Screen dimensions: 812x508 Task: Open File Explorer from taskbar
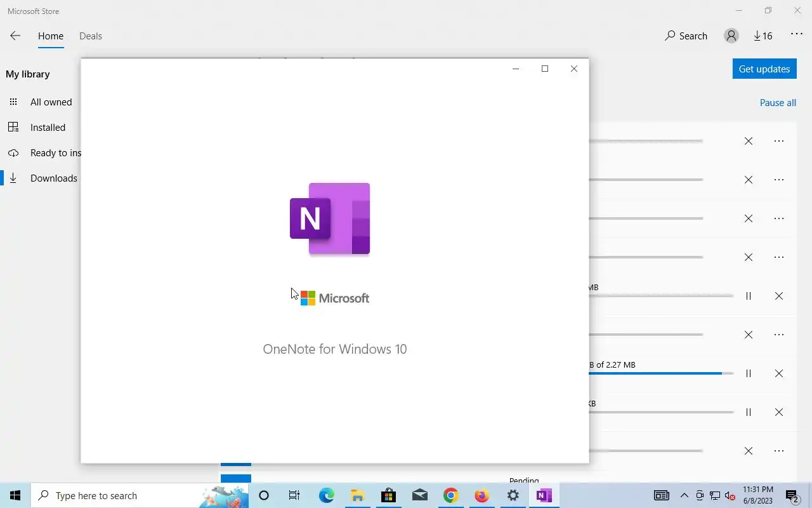357,495
